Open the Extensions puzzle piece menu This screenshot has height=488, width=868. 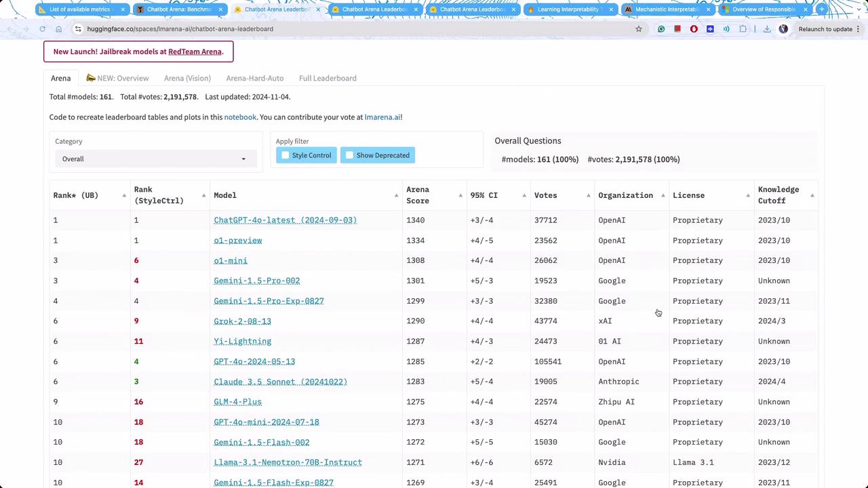click(743, 29)
